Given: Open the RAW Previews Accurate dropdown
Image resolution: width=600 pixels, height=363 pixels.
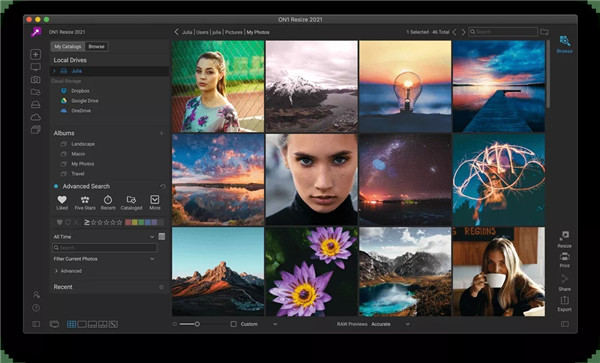Looking at the screenshot, I should tap(390, 324).
